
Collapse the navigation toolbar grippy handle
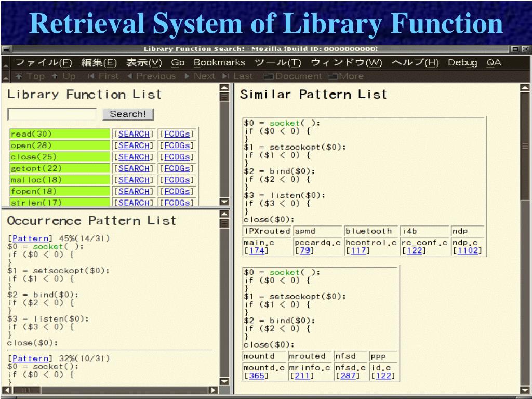coord(5,77)
